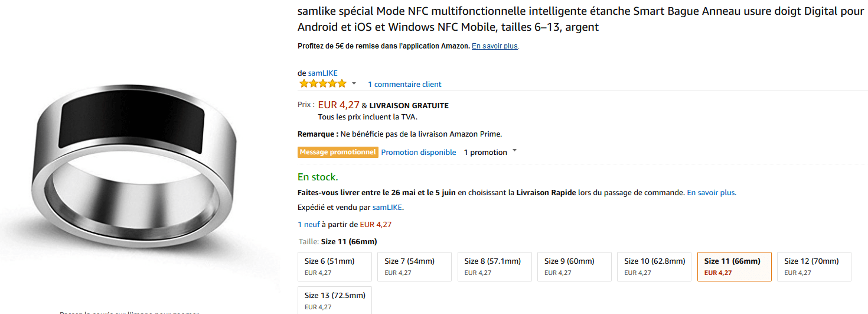Image resolution: width=868 pixels, height=314 pixels.
Task: Open the 1 commentaire client link
Action: [x=404, y=85]
